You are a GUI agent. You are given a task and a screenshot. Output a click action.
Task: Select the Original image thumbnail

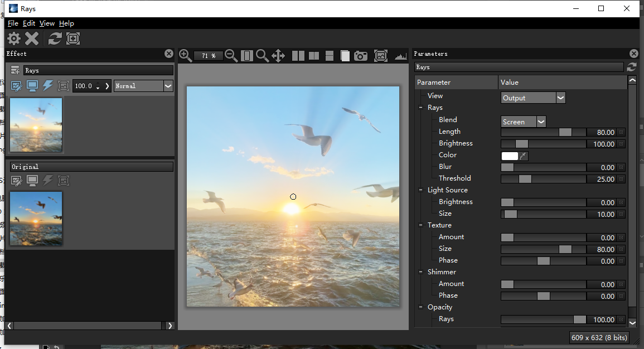(36, 217)
